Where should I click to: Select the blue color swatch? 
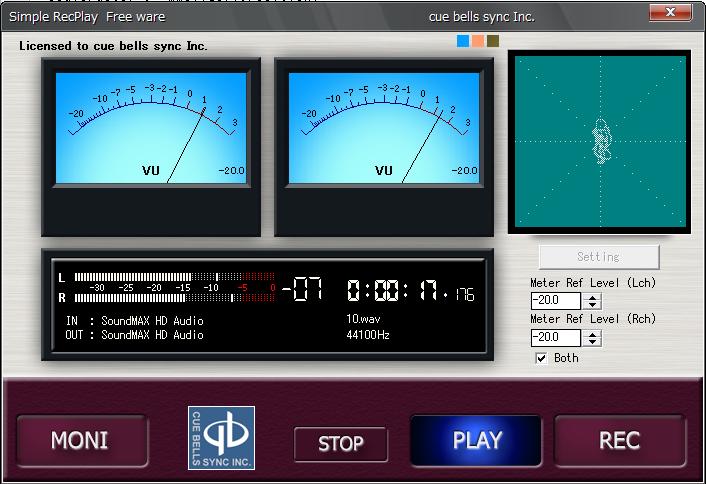point(462,41)
